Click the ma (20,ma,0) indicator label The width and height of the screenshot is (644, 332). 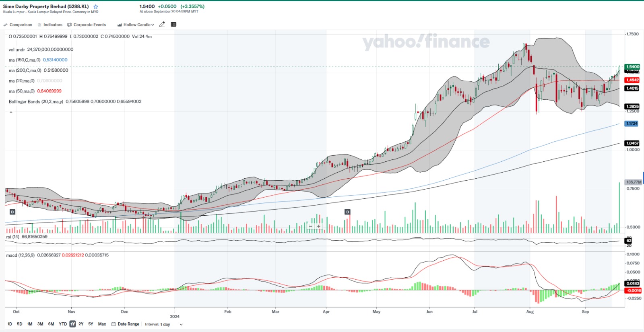(22, 81)
